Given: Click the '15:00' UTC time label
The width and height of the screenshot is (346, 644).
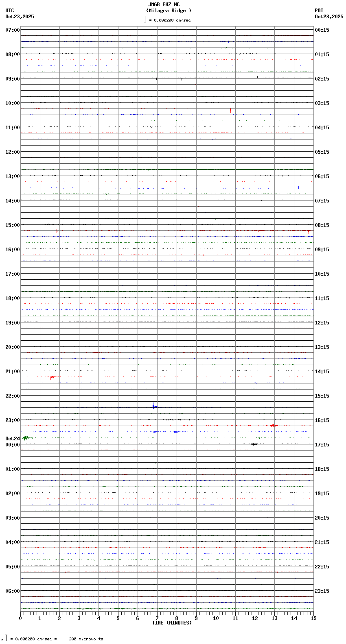Looking at the screenshot, I should pyautogui.click(x=13, y=225).
